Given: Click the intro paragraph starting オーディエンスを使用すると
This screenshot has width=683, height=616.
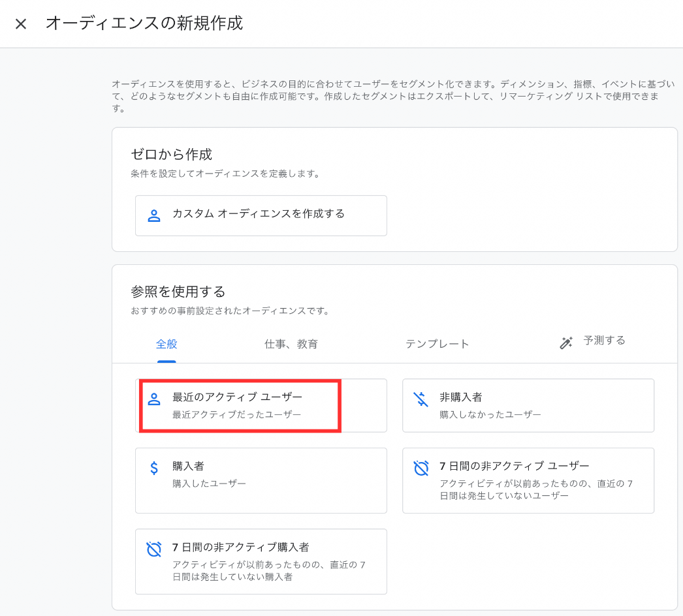Looking at the screenshot, I should click(393, 96).
